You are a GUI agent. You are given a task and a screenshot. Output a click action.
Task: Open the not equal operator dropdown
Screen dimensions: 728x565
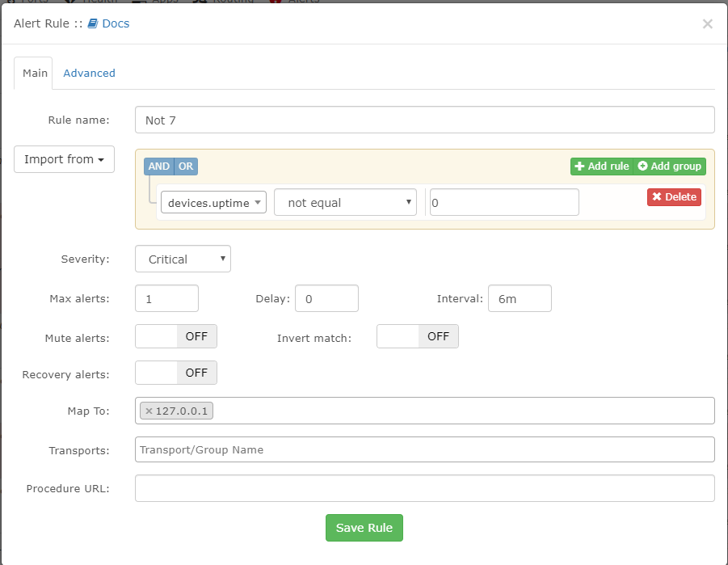[345, 202]
